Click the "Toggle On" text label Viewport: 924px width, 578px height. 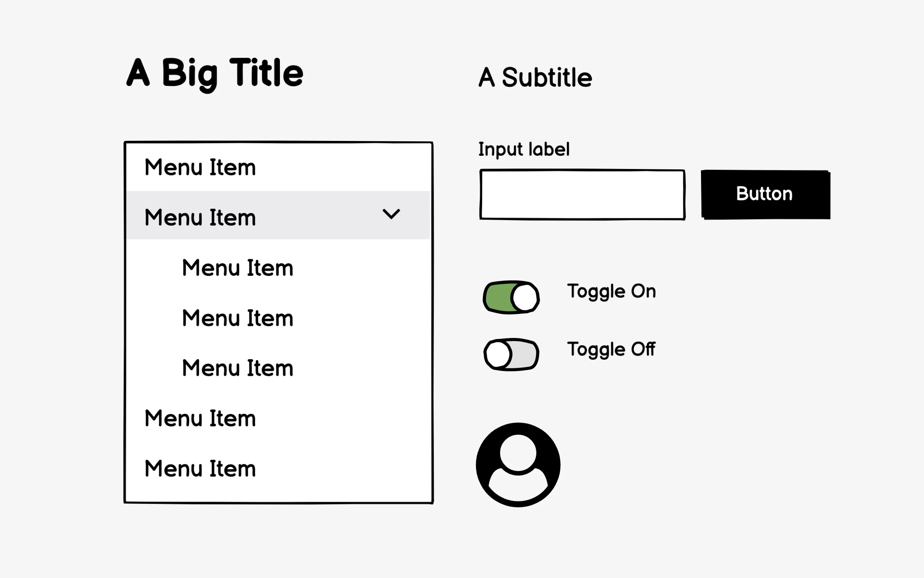click(611, 291)
